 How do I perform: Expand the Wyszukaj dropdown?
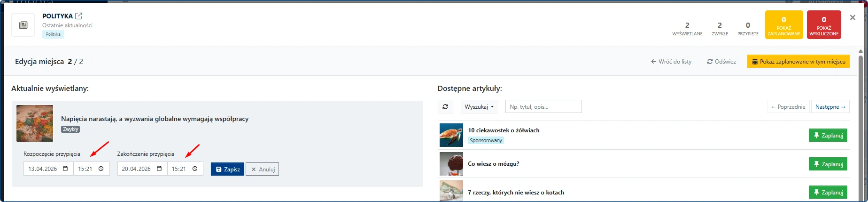pyautogui.click(x=479, y=107)
